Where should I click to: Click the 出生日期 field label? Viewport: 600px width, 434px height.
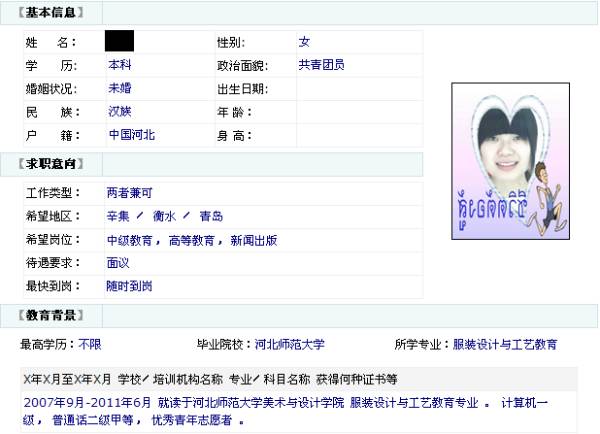[x=243, y=89]
